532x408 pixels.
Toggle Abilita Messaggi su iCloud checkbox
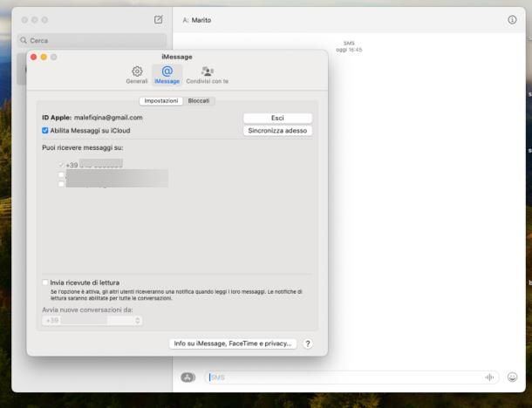pos(45,131)
